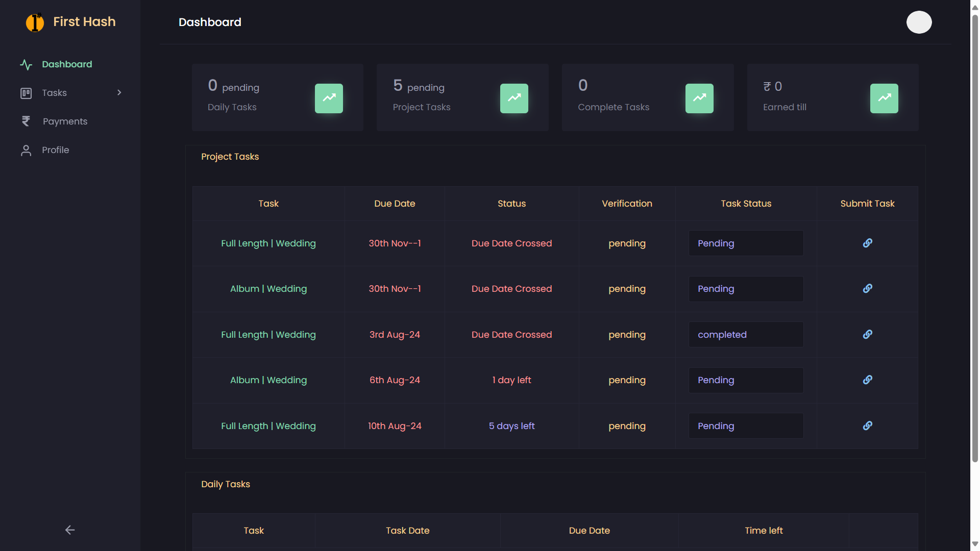The height and width of the screenshot is (551, 980).
Task: Go to the Profile page
Action: tap(55, 150)
